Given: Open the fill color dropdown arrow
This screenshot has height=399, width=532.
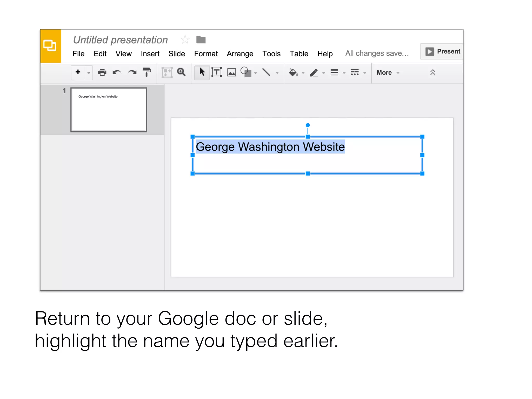Looking at the screenshot, I should coord(303,73).
